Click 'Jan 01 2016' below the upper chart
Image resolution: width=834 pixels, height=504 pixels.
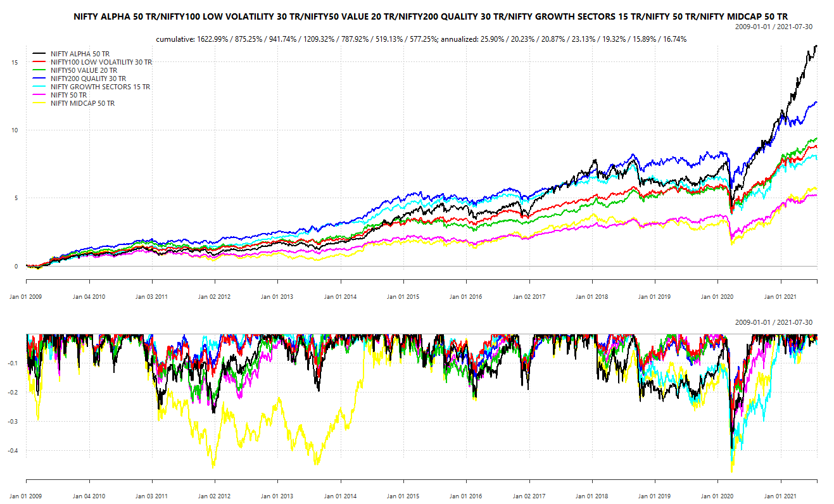click(465, 296)
